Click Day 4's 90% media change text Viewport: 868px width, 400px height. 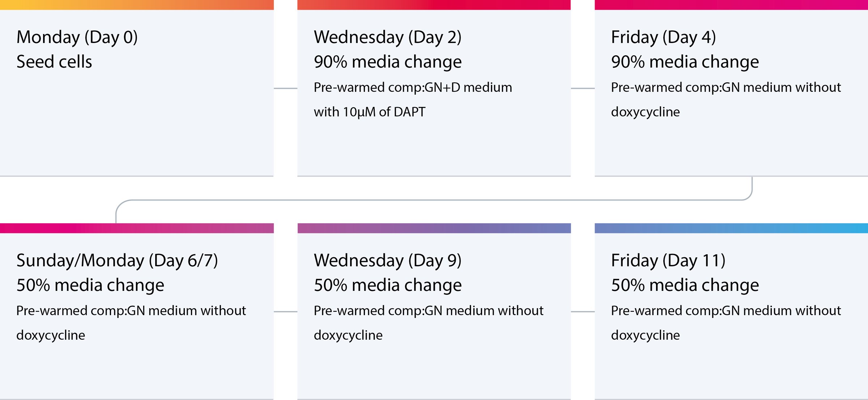685,62
